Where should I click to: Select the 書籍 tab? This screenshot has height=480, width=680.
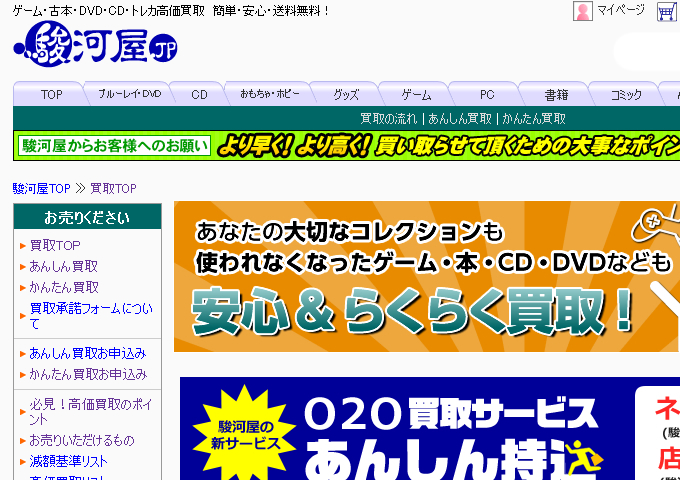pos(556,94)
